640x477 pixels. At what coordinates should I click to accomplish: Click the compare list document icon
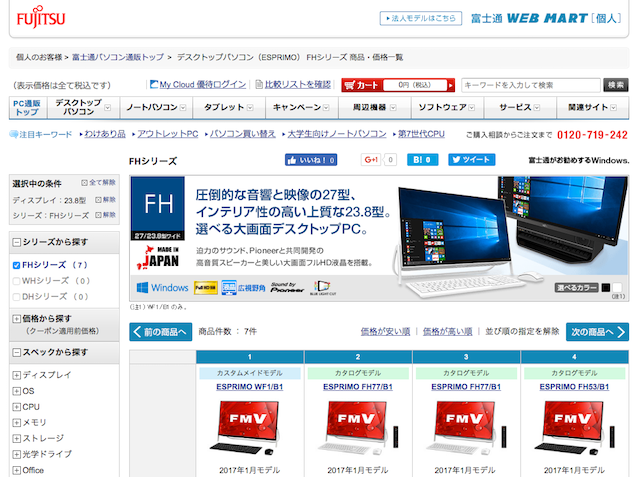click(x=259, y=84)
